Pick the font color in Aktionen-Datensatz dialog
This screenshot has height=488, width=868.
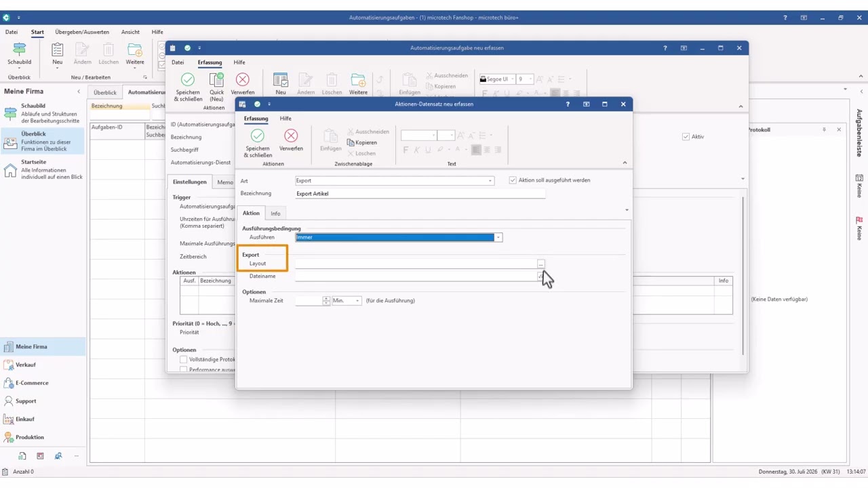[459, 150]
